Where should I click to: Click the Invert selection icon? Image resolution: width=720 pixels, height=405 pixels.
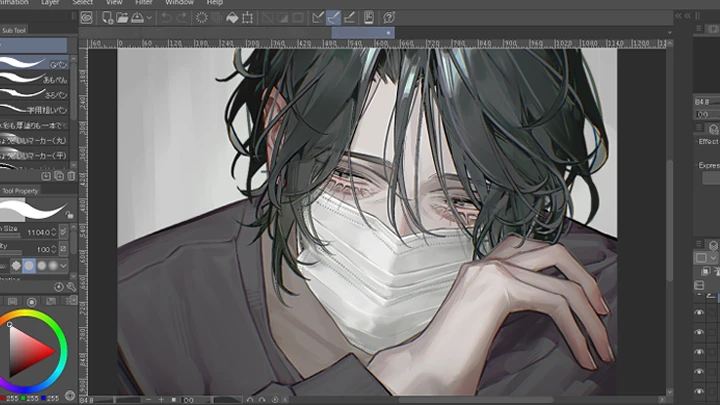[x=282, y=18]
